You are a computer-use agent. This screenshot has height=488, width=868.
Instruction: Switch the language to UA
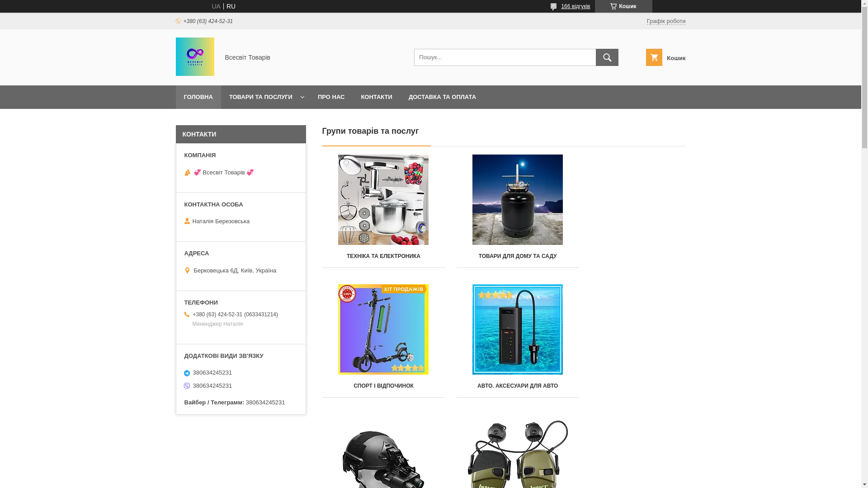pyautogui.click(x=216, y=6)
